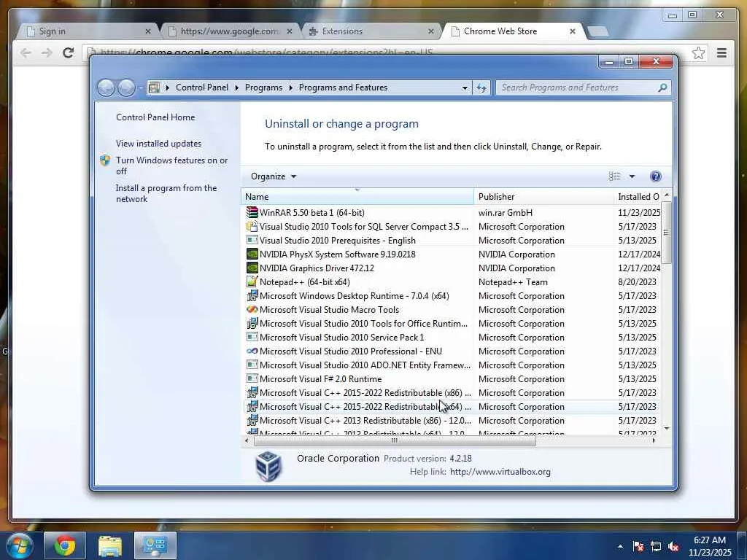Screen dimensions: 747x560
Task: Bookmark this page with the star icon
Action: pos(698,52)
